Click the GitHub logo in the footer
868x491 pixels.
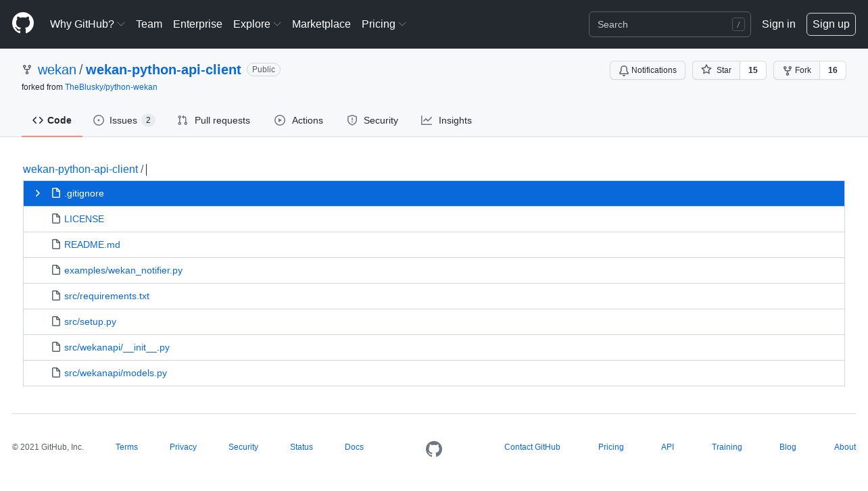pos(434,449)
